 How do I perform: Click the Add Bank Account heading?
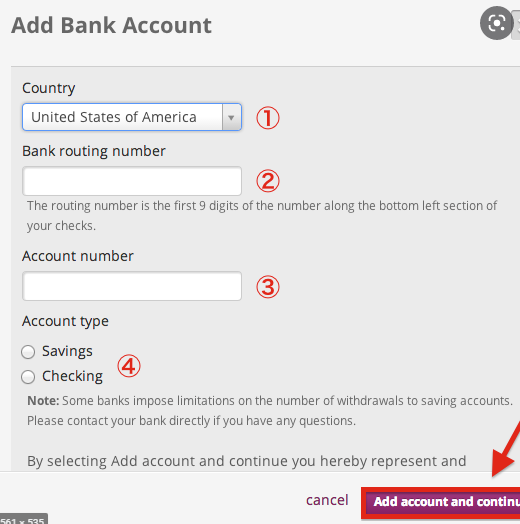(111, 25)
